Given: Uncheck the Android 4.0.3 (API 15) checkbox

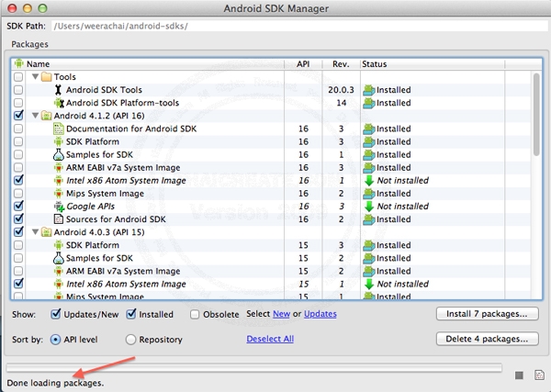Looking at the screenshot, I should (18, 231).
